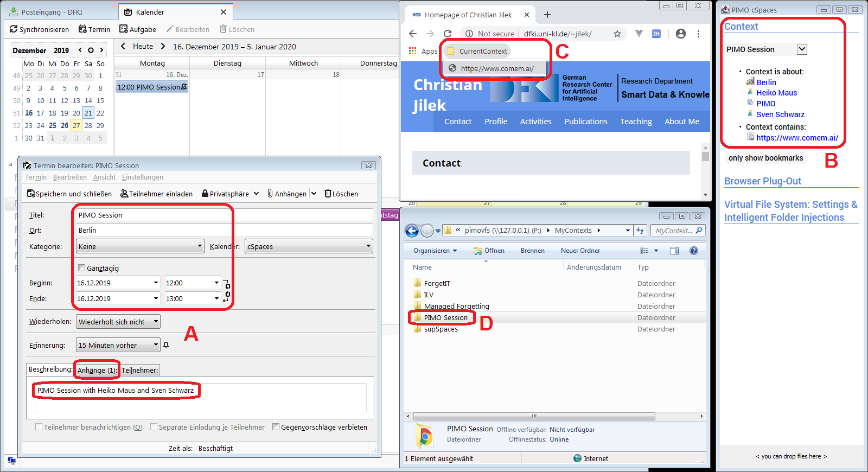Viewport: 868px width, 472px height.
Task: Open the Apps shortcut in bookmarks bar
Action: (x=423, y=51)
